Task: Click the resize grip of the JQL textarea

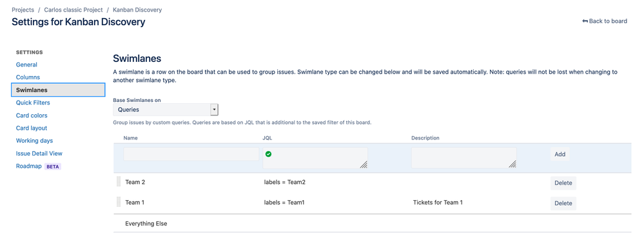Action: pos(364,165)
